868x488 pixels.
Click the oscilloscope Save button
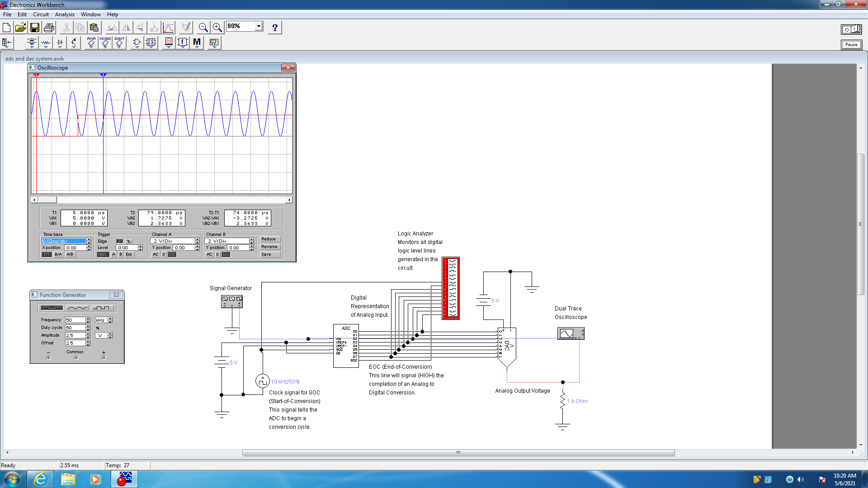[270, 254]
